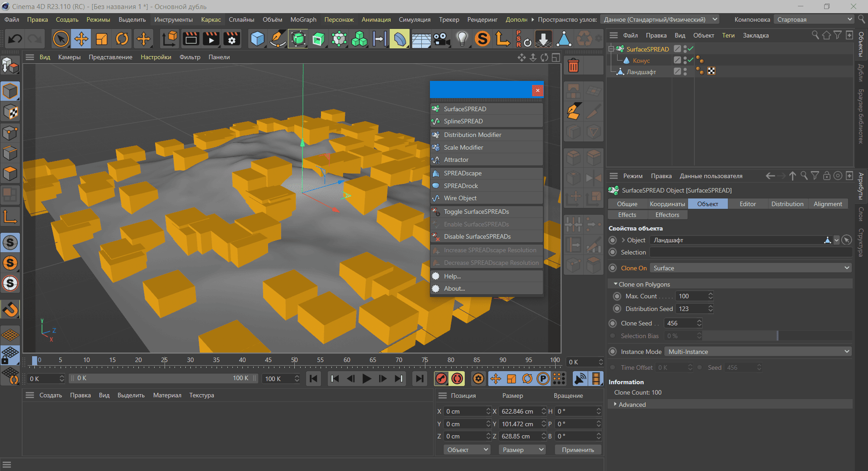The image size is (868, 471).
Task: Enable Polygons mode in left palette
Action: (x=10, y=174)
